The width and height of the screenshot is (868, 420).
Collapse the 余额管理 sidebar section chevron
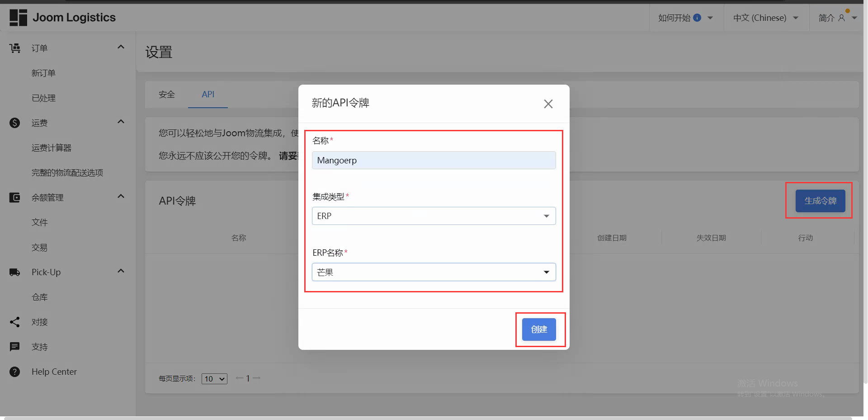click(121, 196)
